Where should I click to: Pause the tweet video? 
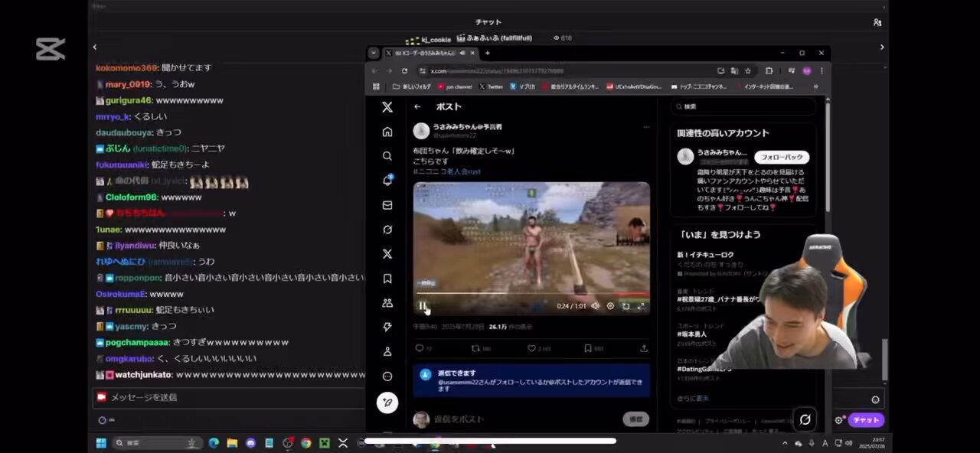[x=423, y=305]
